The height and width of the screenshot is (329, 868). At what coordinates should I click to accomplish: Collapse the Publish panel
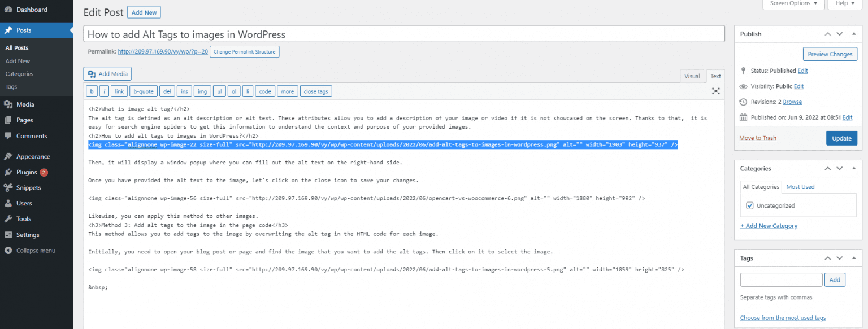click(853, 34)
